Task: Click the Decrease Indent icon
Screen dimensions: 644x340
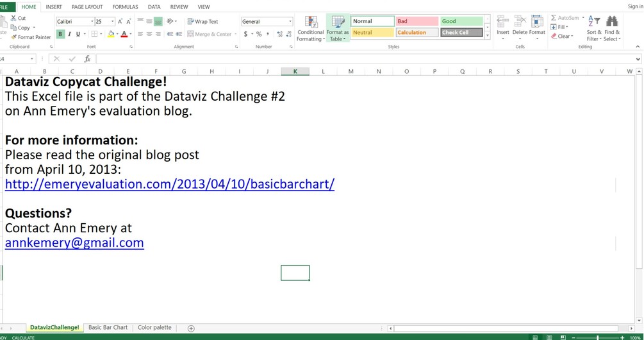Action: point(170,34)
